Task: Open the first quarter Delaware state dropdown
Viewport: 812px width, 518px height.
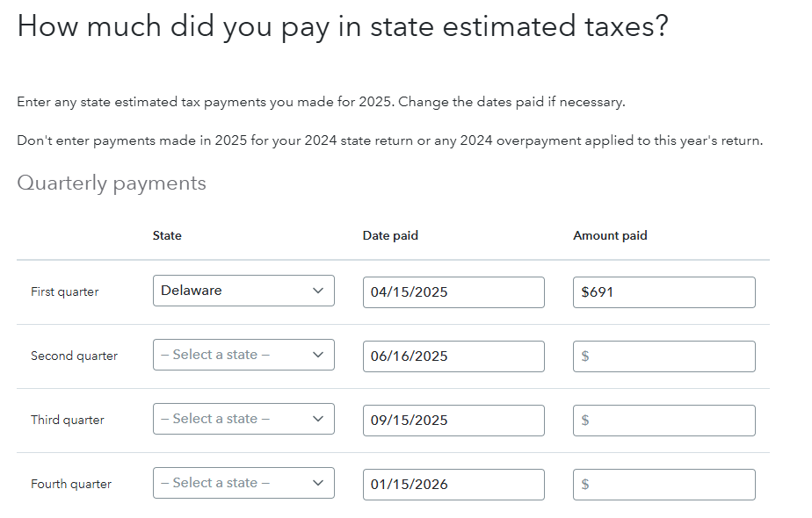Action: 243,291
